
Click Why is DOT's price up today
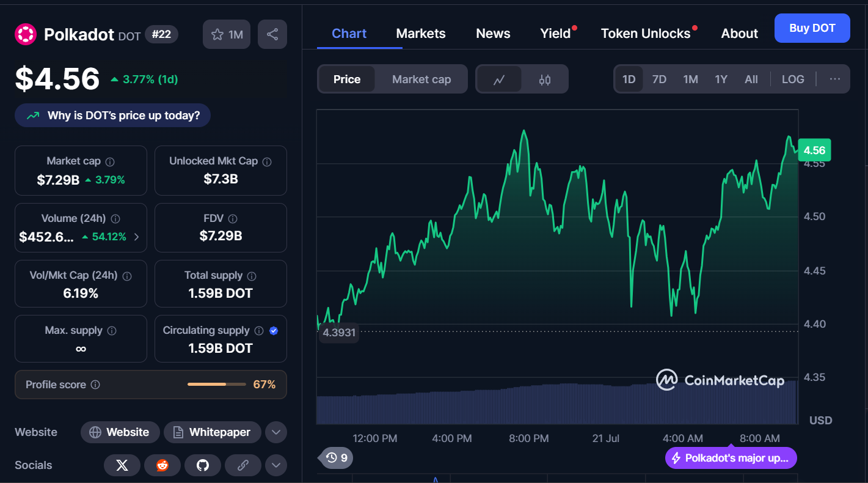[112, 116]
